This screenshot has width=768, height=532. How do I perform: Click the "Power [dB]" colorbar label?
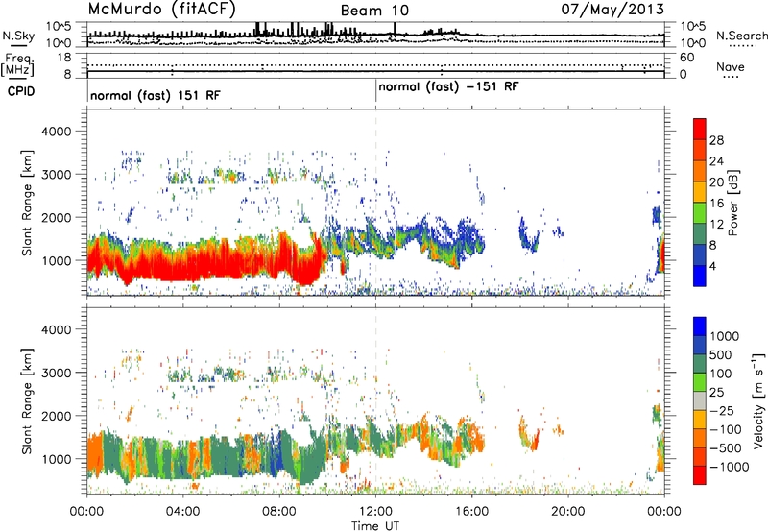(732, 203)
